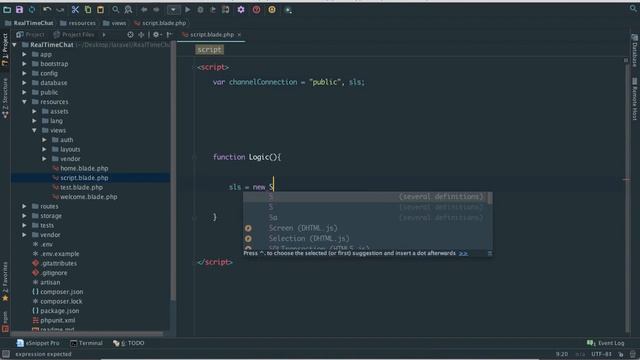Open the Event Log panel
The width and height of the screenshot is (640, 360).
pos(606,343)
